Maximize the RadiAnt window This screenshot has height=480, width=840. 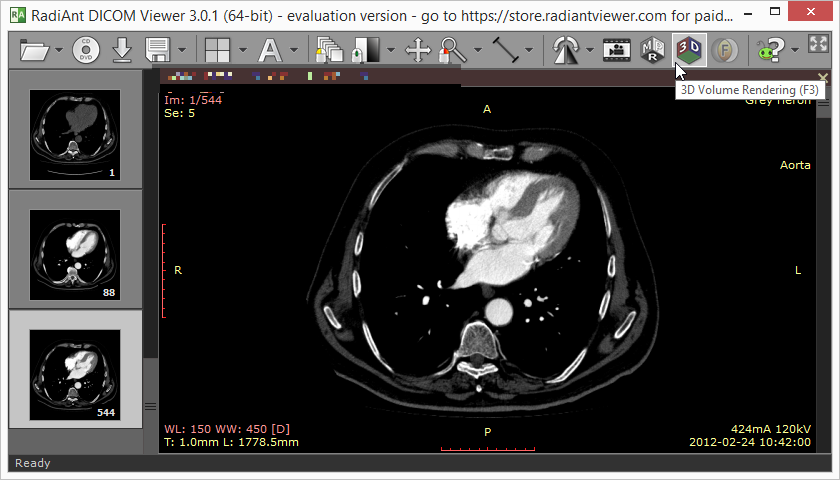tap(775, 11)
